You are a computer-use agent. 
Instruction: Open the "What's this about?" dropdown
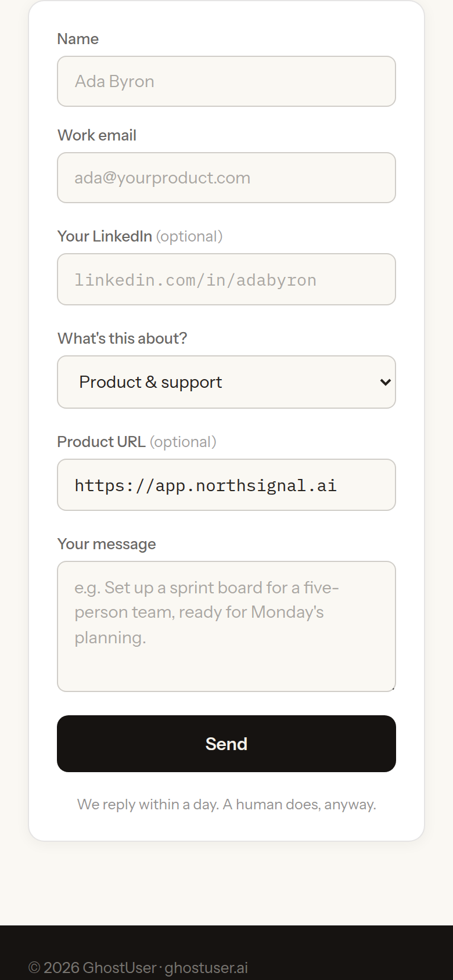point(227,382)
